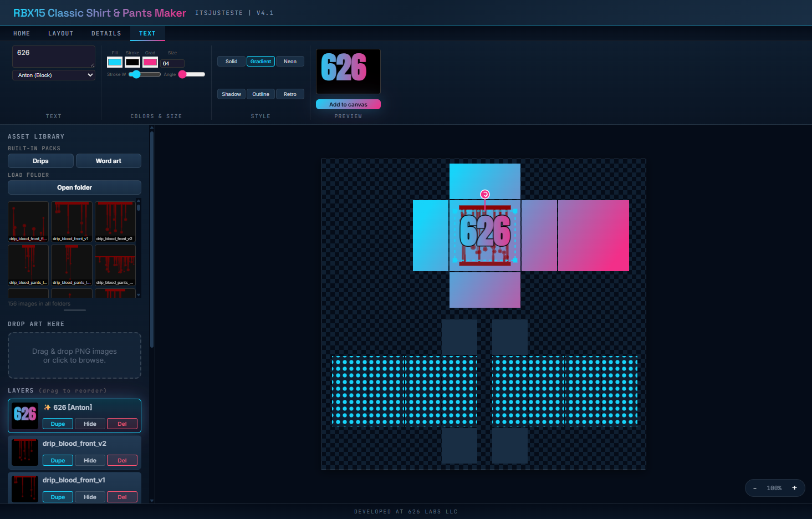Click the Open folder button
812x519 pixels.
point(74,187)
